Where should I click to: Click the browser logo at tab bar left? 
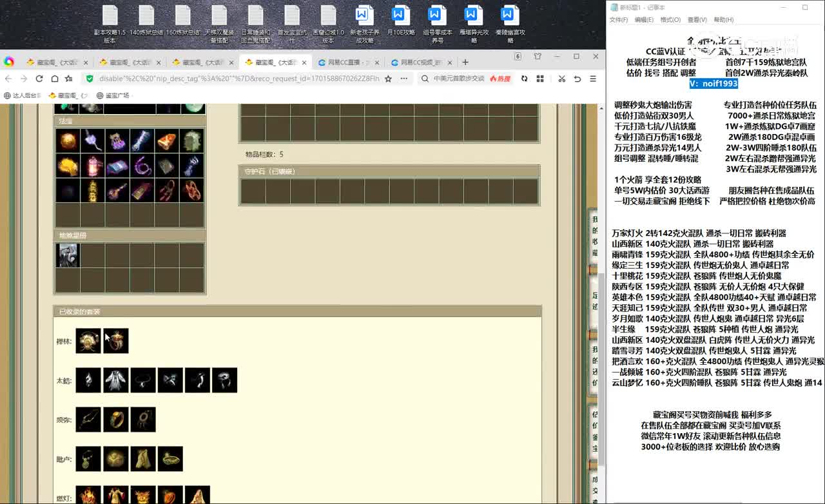(x=9, y=62)
